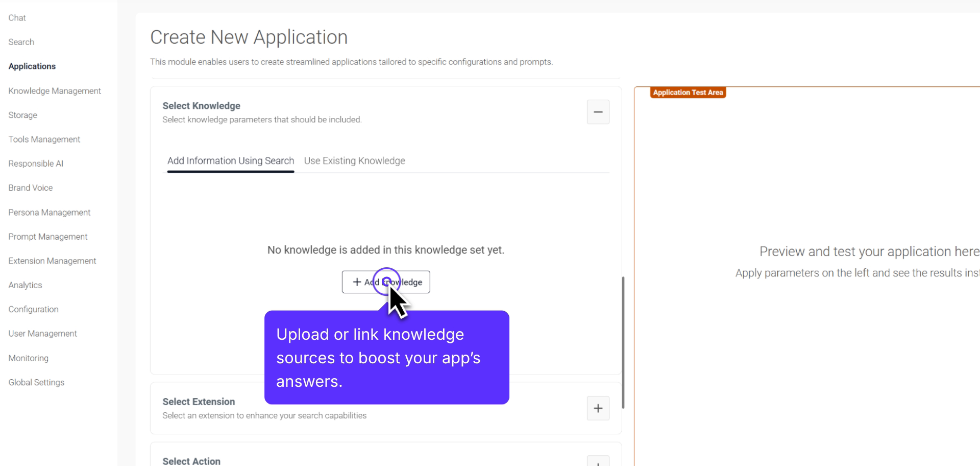Screen dimensions: 980x466
Task: Open Extension Management
Action: point(52,261)
